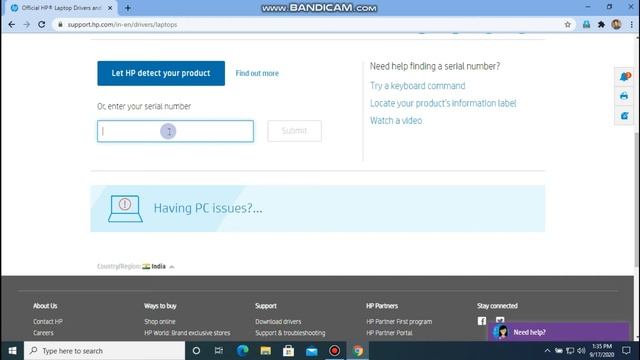Screen dimensions: 640x360
Task: Open HP World: Brand exclusive stores link
Action: tap(187, 333)
